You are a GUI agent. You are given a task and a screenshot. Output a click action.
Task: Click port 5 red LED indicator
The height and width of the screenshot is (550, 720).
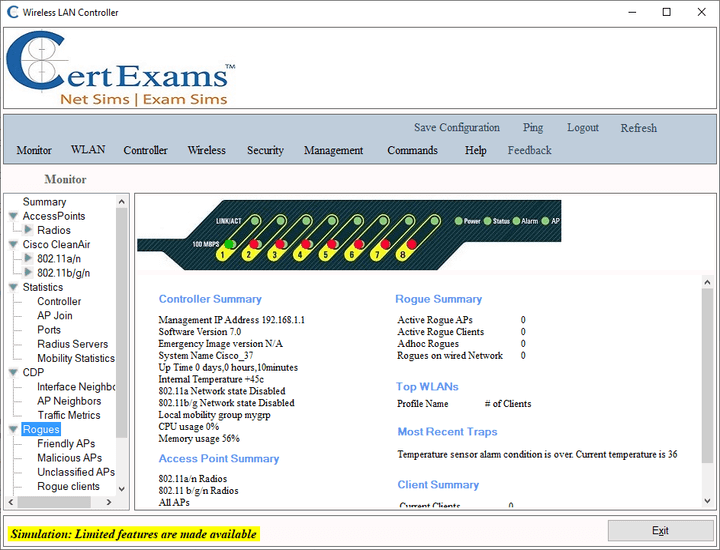pyautogui.click(x=332, y=244)
